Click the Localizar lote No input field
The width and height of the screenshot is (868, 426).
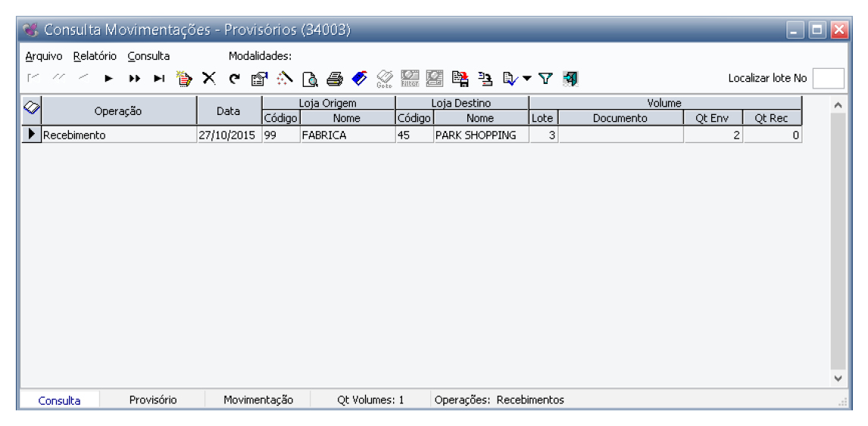pos(828,78)
